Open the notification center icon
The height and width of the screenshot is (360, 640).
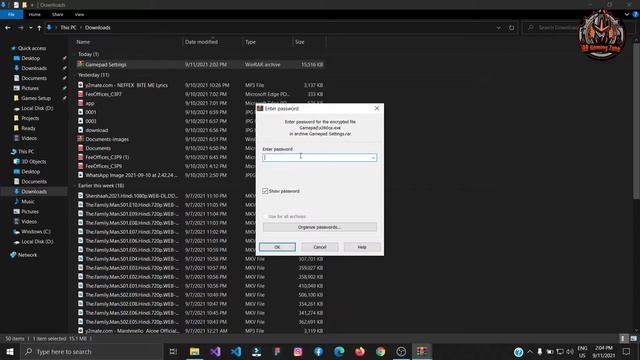pos(626,351)
